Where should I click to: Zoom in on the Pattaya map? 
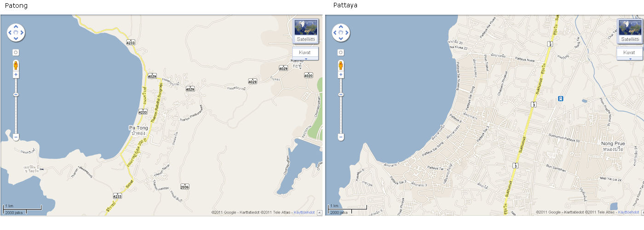[340, 75]
